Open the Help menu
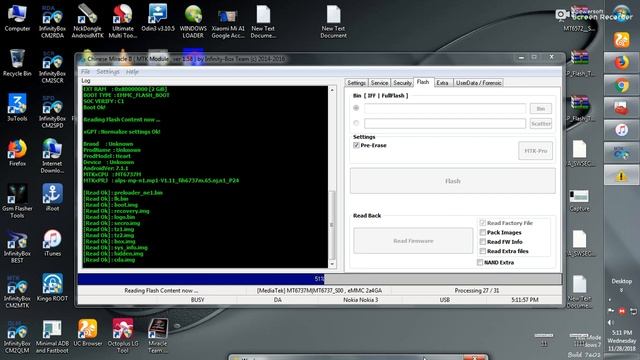640x360 pixels. tap(132, 72)
